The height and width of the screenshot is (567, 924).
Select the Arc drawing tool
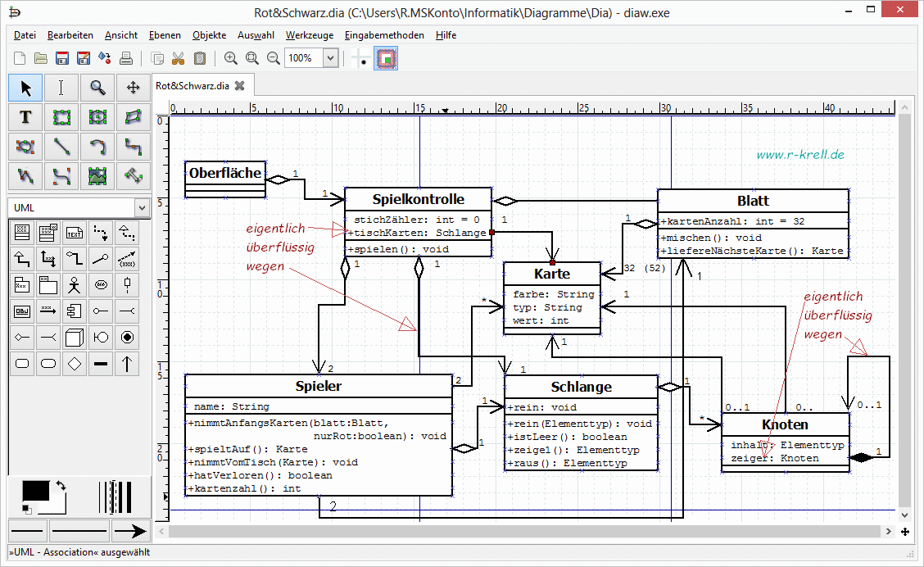[97, 147]
